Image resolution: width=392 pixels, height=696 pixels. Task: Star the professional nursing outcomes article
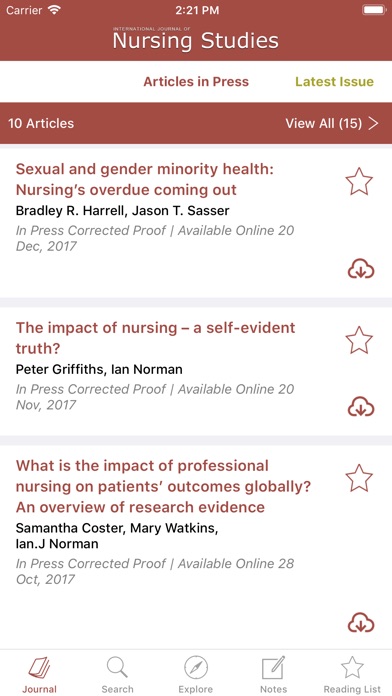coord(359,478)
